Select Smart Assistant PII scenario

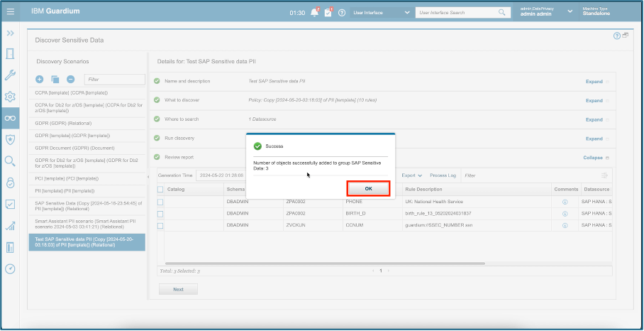87,224
